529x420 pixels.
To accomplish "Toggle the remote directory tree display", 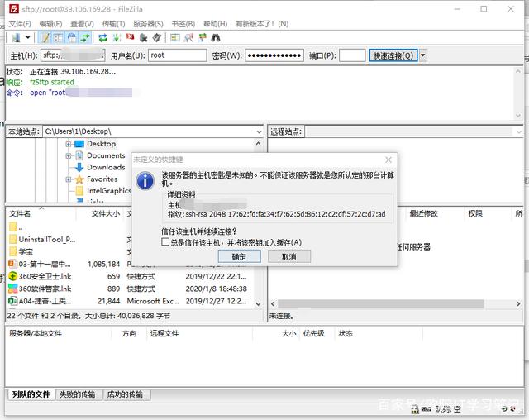I will coord(72,38).
